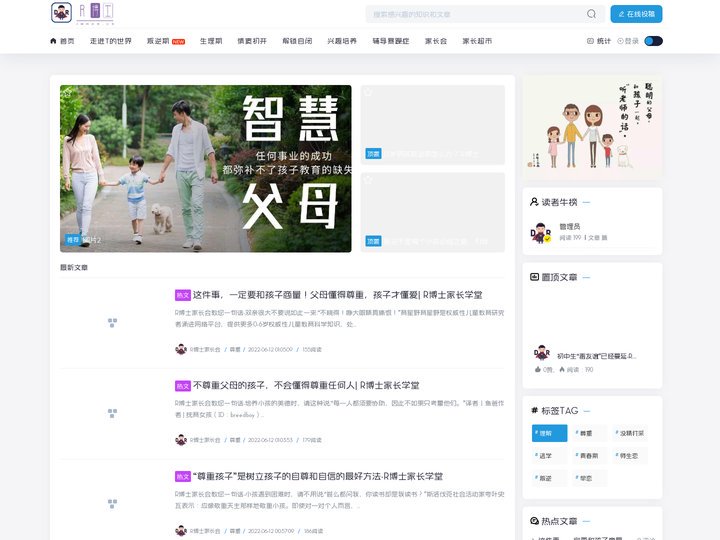The image size is (720, 540).
Task: Click the 热文 badge on 不尊重父母的孩子 article
Action: (183, 386)
